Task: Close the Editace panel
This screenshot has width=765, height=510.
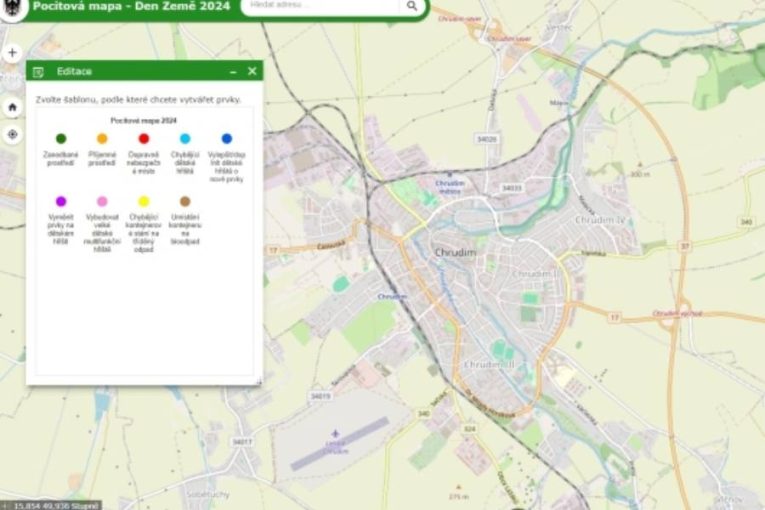Action: 252,71
